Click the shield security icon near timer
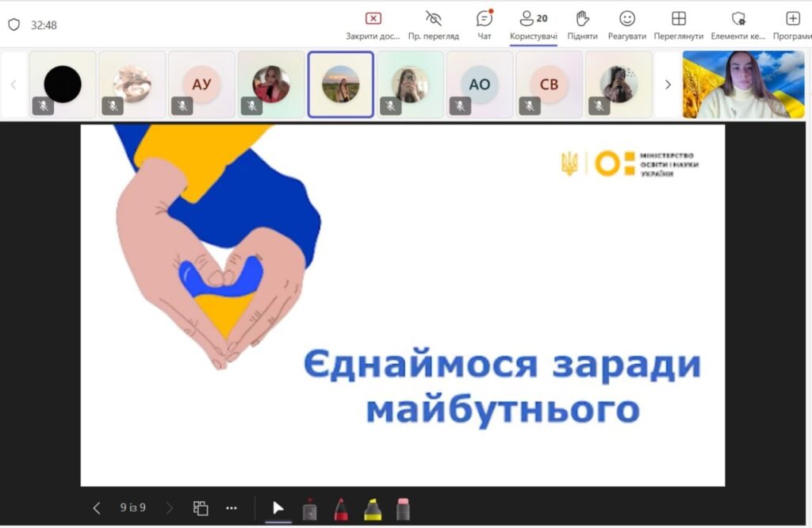Image resolution: width=812 pixels, height=528 pixels. (x=13, y=25)
